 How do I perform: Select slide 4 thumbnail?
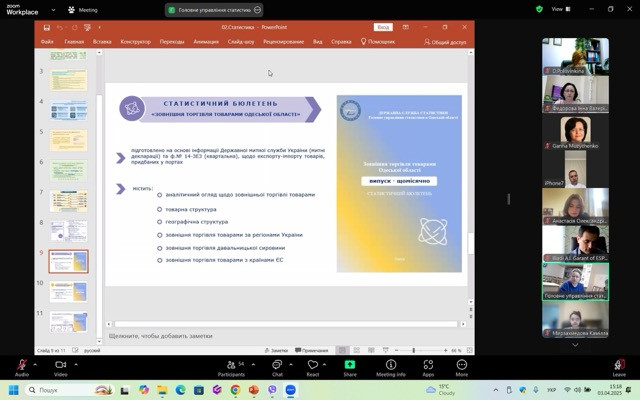point(68,110)
